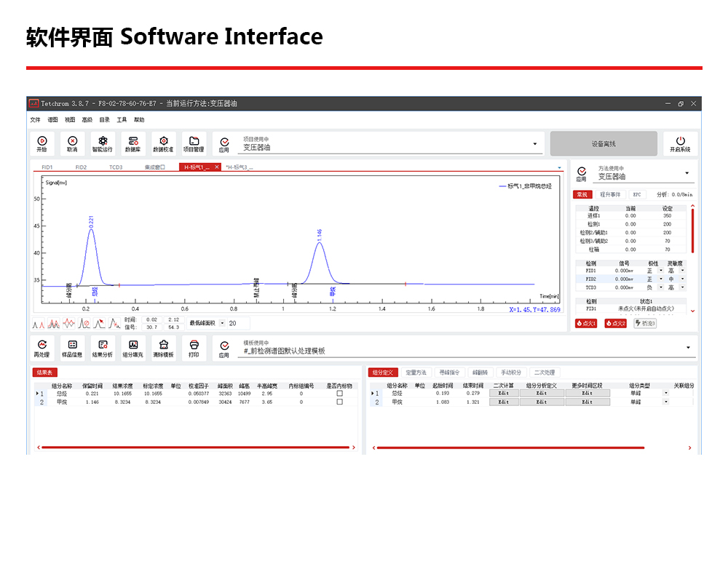
Task: Expand the 项目使用中 project dropdown
Action: (x=535, y=144)
